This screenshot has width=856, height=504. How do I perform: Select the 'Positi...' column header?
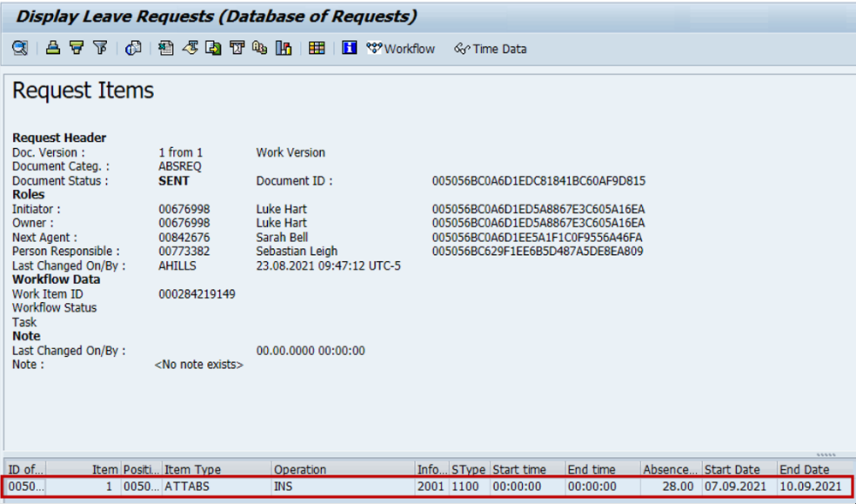tap(141, 469)
